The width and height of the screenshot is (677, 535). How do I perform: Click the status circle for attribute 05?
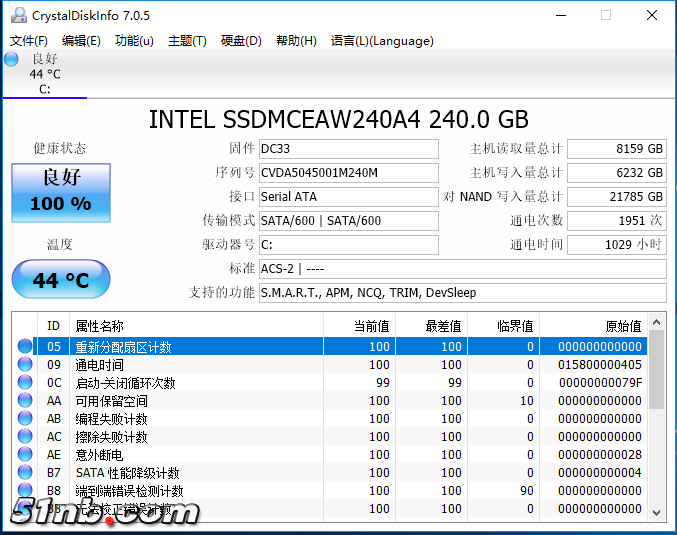pyautogui.click(x=25, y=347)
